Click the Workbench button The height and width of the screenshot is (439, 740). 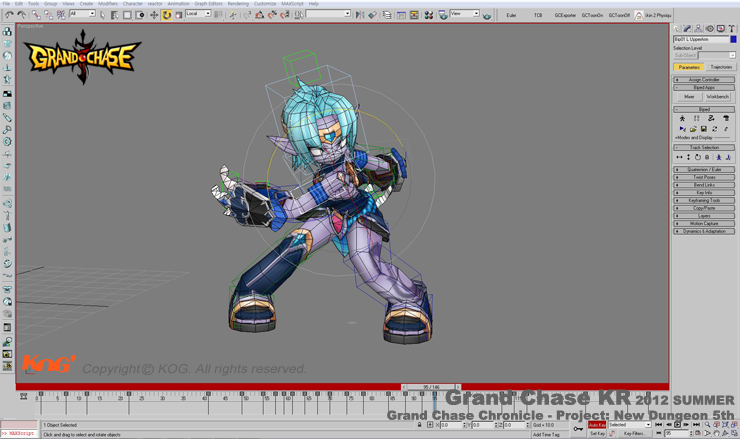pyautogui.click(x=718, y=97)
